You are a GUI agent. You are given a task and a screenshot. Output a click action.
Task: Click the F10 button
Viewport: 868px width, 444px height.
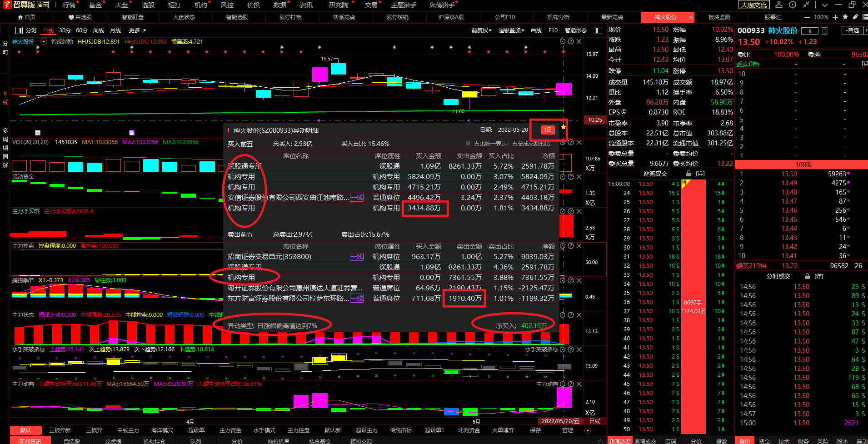point(553,30)
